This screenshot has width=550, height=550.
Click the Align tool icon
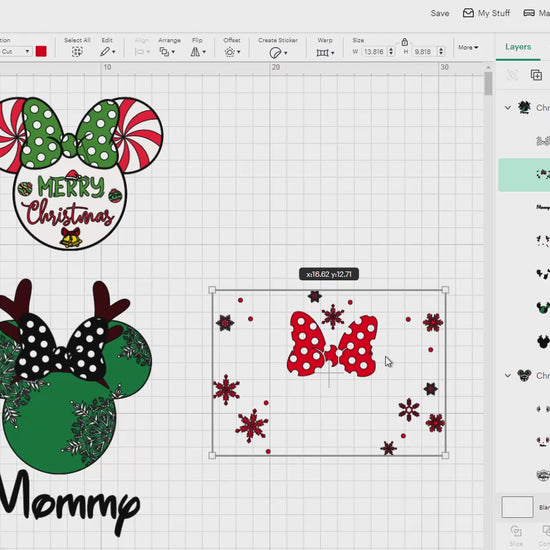tap(139, 52)
